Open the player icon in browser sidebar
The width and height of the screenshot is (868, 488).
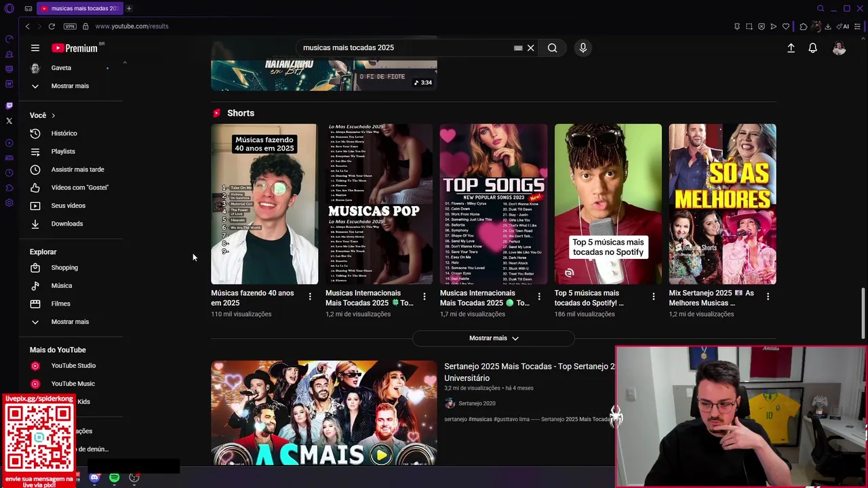(x=9, y=143)
